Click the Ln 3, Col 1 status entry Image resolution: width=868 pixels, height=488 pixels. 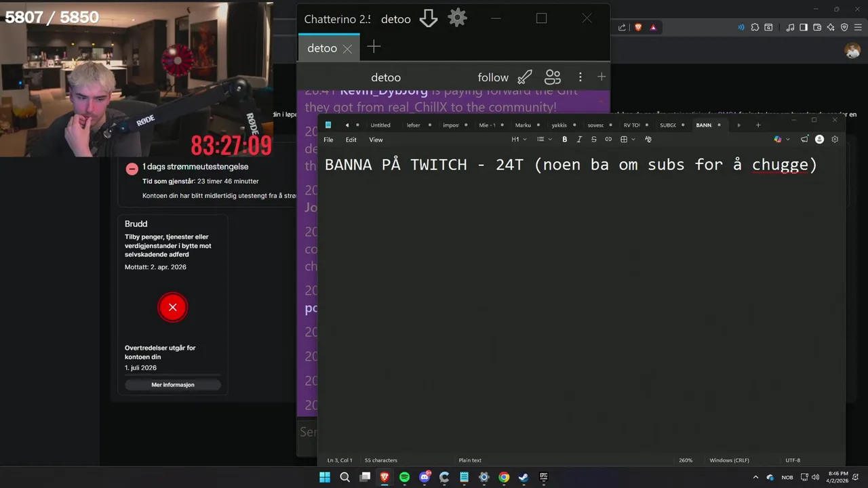point(340,460)
